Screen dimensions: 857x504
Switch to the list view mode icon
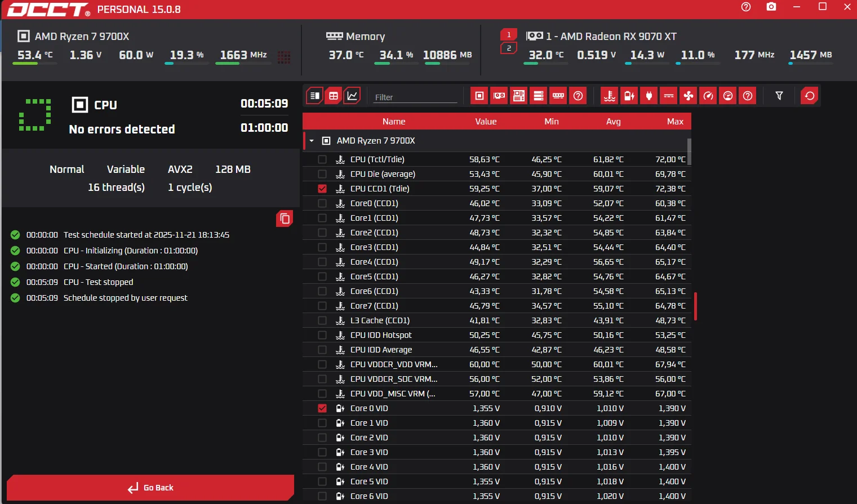click(x=314, y=96)
